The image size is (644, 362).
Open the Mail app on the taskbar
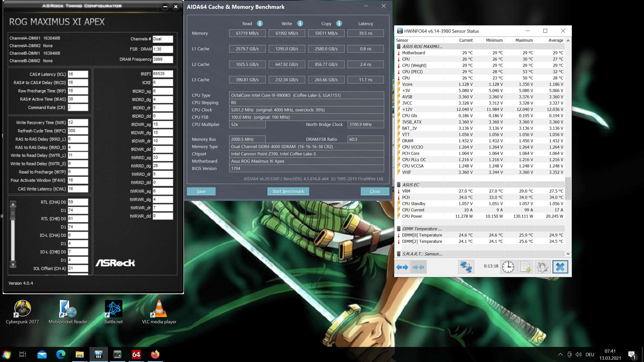point(42,354)
